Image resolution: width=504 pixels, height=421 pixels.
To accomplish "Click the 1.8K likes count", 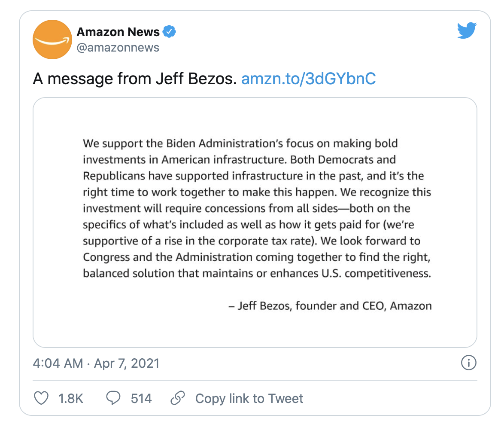I will coord(70,399).
